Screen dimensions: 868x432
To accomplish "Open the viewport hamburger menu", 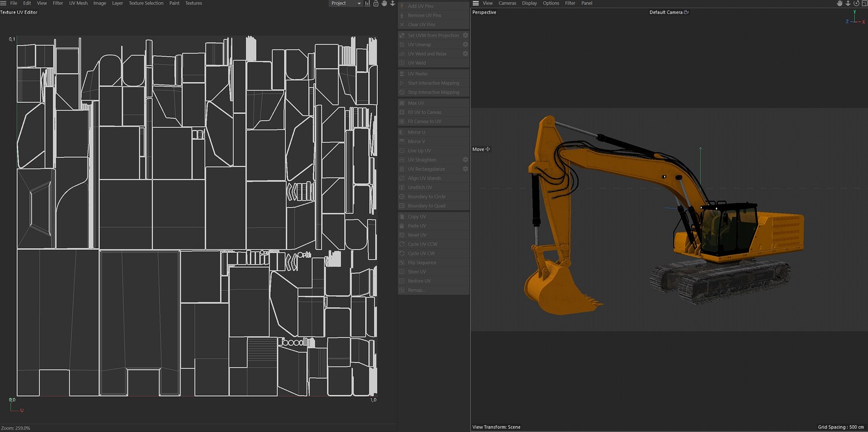I will click(x=476, y=3).
